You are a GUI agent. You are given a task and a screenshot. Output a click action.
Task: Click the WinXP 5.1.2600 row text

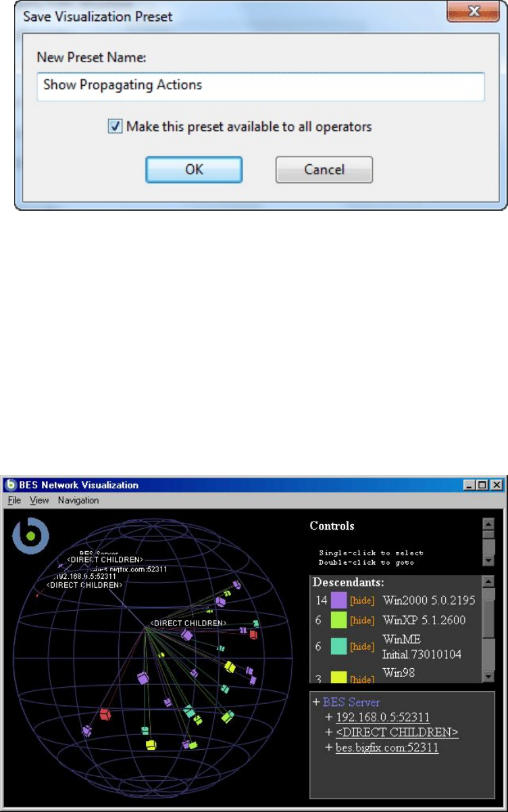(x=424, y=620)
